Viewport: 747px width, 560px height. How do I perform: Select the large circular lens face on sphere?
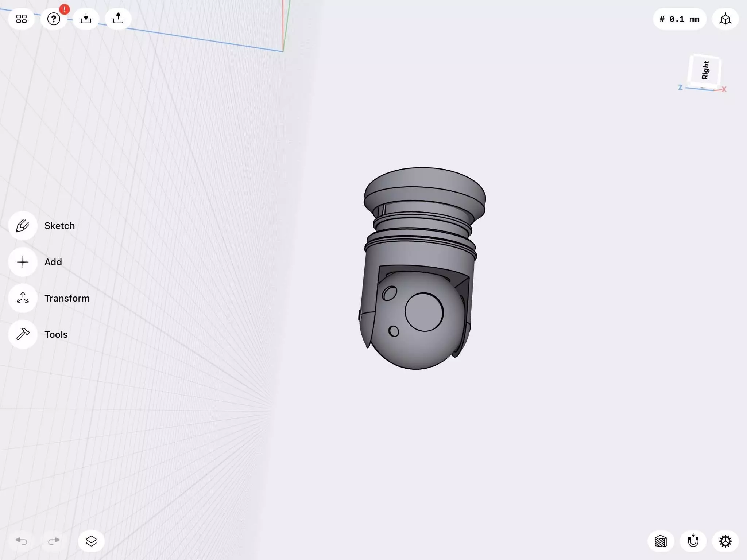point(424,312)
